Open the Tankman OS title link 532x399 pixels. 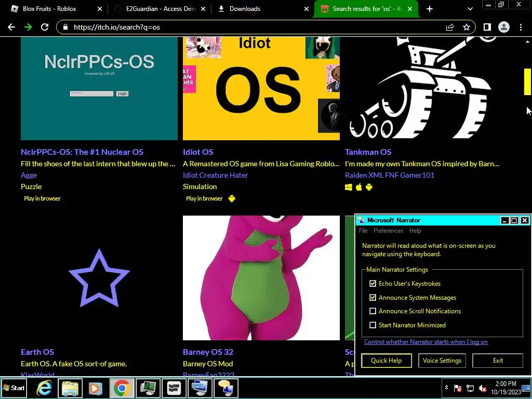click(x=368, y=152)
